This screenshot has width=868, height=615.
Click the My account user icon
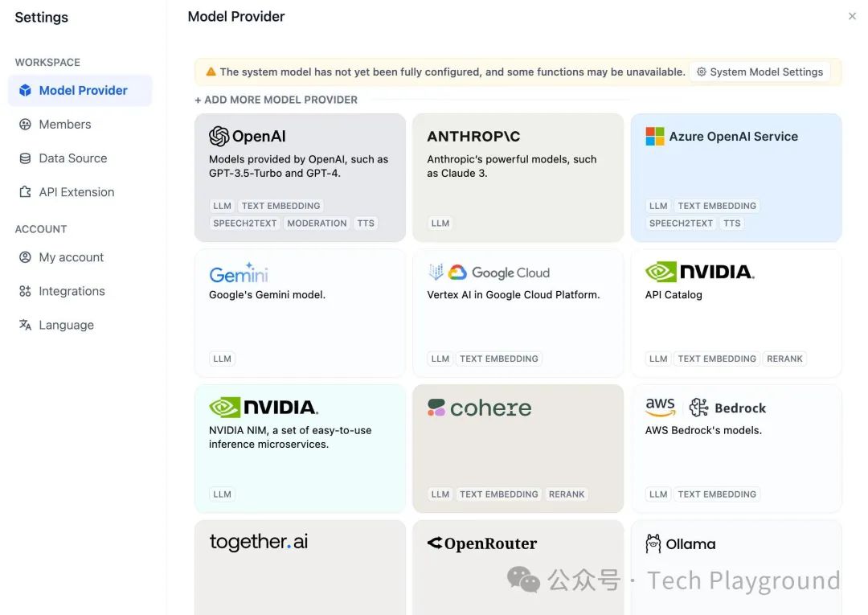coord(25,257)
